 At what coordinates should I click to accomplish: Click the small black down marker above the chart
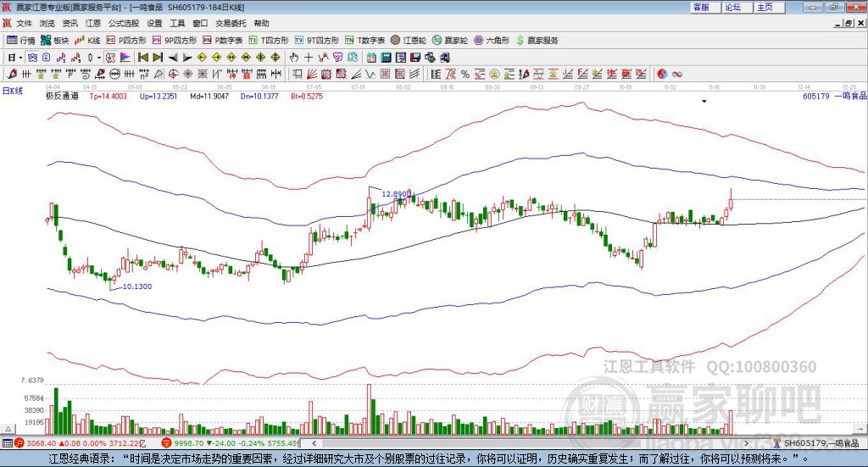point(704,101)
